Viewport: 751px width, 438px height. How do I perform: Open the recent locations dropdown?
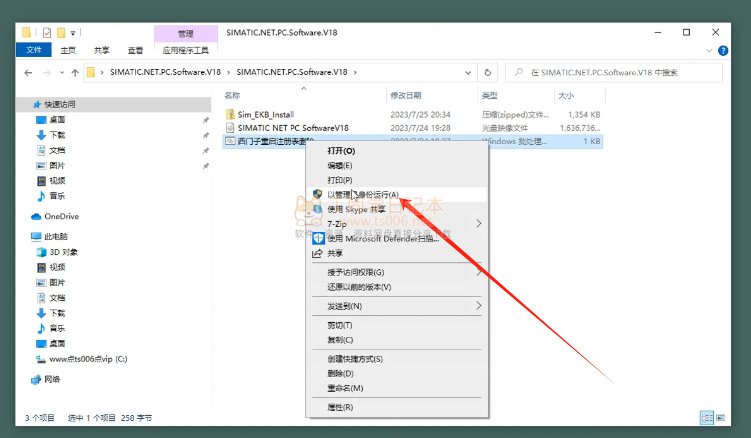coord(62,72)
